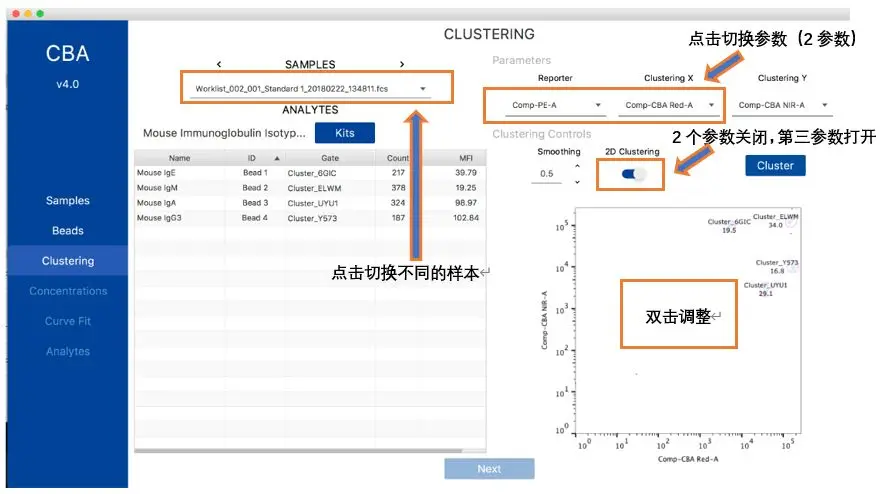Image resolution: width=880 pixels, height=494 pixels.
Task: Open the sample file dropdown
Action: click(x=316, y=89)
